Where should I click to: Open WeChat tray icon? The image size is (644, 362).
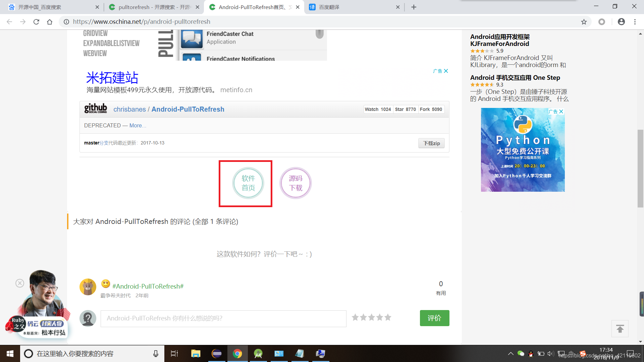point(521,354)
